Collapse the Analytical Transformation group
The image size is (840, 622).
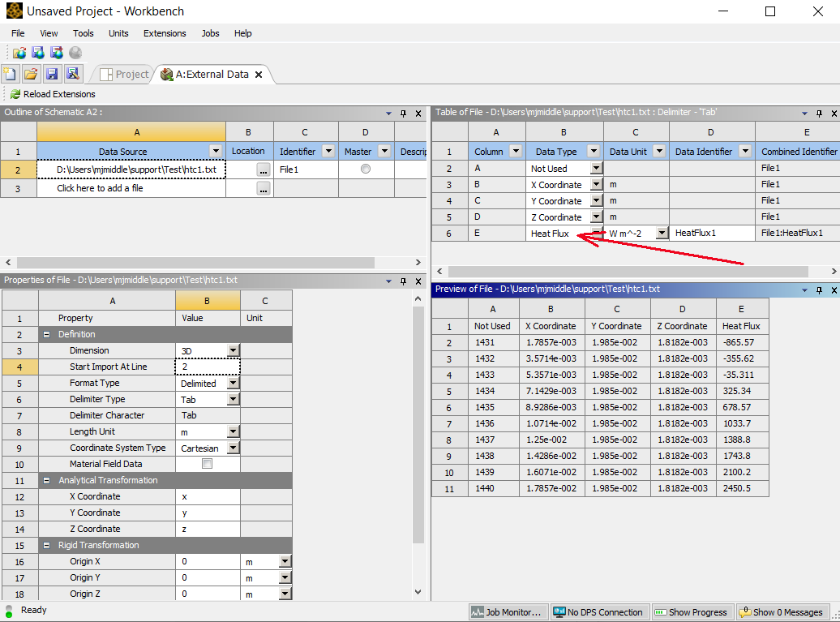click(46, 481)
